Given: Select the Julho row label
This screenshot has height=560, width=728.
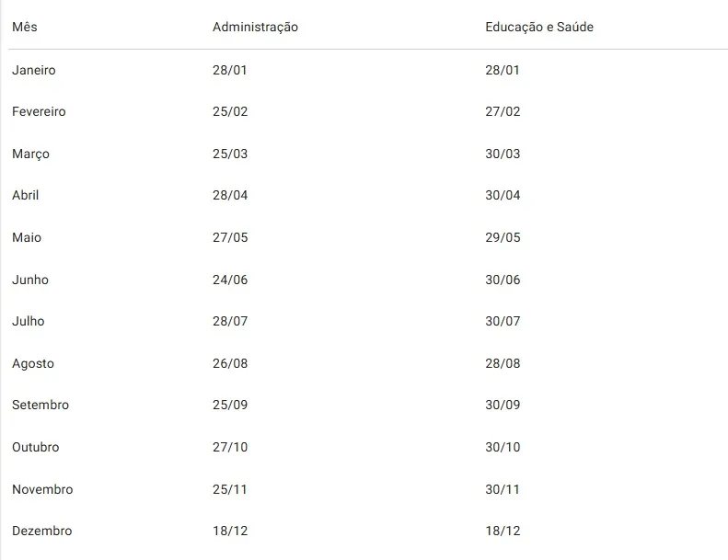Looking at the screenshot, I should point(29,322).
